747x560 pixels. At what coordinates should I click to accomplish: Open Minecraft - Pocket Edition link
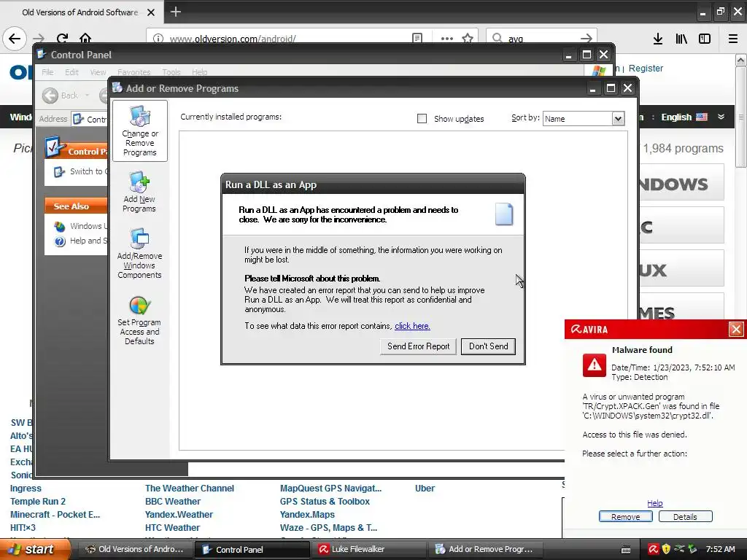tap(55, 515)
